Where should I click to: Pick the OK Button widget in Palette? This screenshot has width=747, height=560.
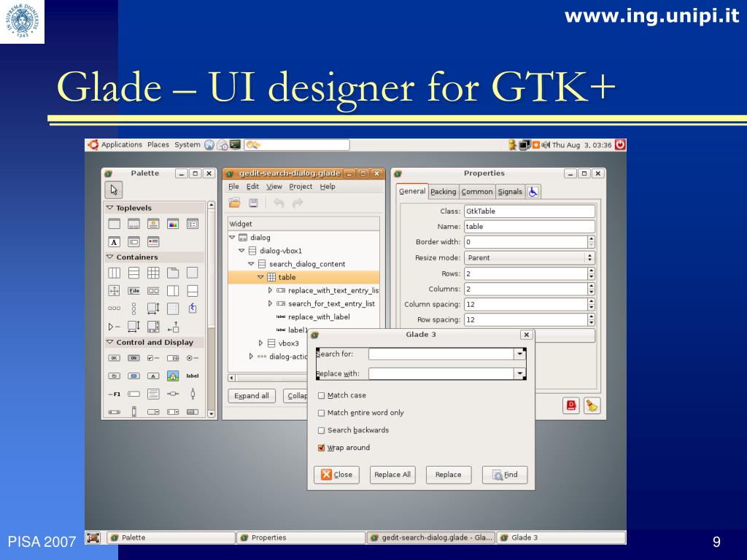tap(115, 358)
